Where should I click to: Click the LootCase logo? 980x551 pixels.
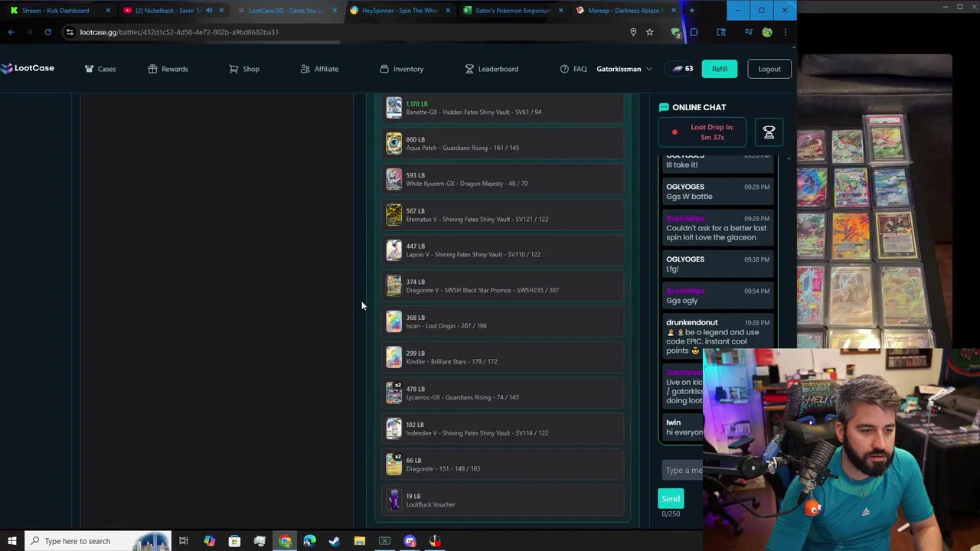[x=28, y=68]
